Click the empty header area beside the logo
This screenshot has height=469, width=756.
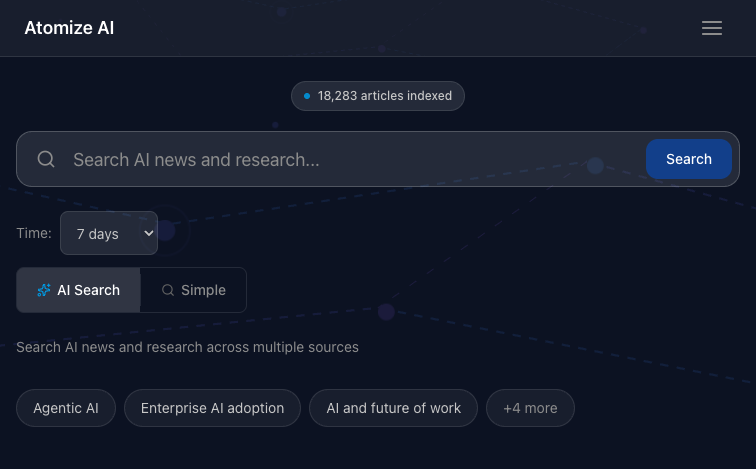(400, 28)
